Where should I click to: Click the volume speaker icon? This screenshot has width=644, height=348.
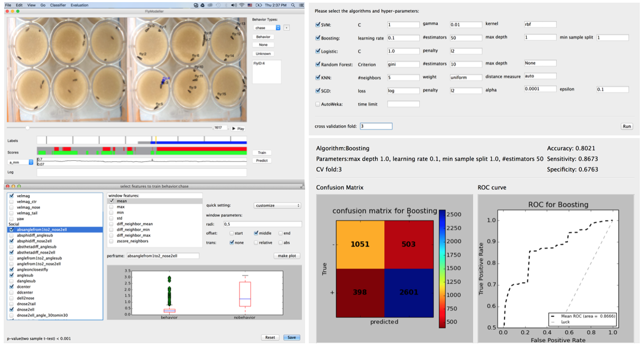pos(234,5)
